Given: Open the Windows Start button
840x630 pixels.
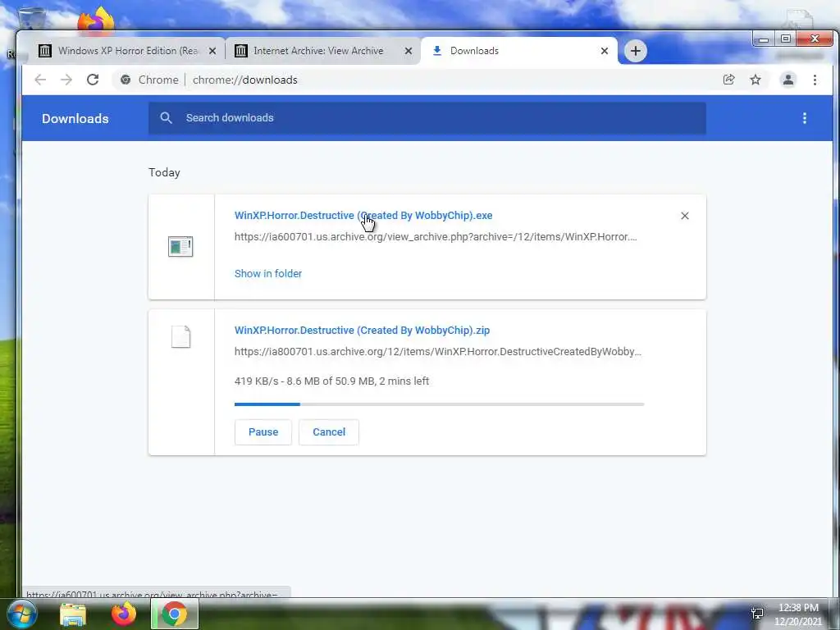Looking at the screenshot, I should pos(21,614).
